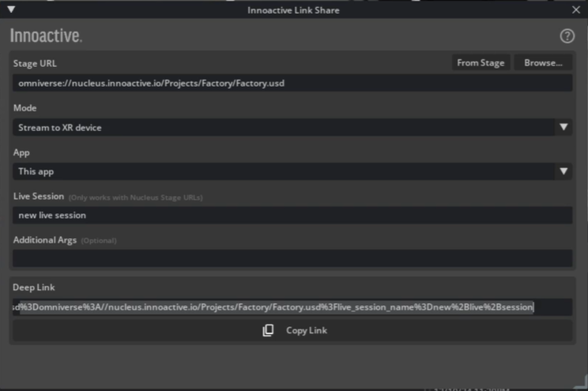Screen dimensions: 588x391
Task: Click the Deep Link label
Action: click(34, 288)
